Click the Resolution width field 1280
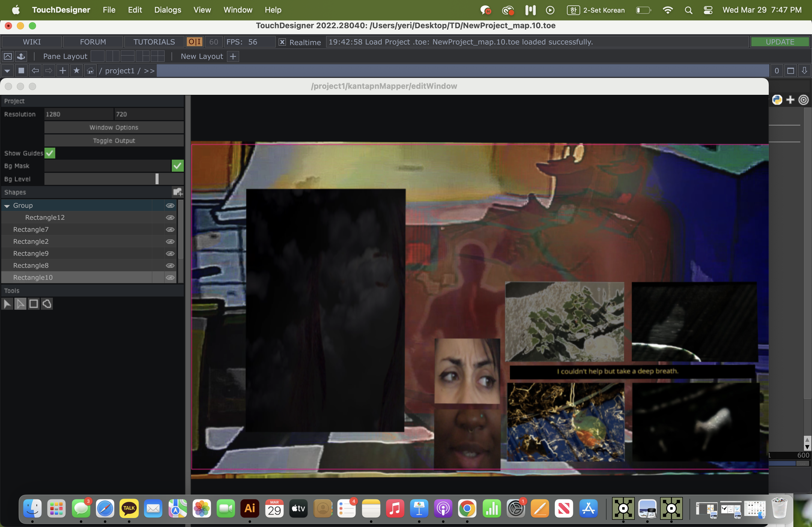 click(79, 114)
